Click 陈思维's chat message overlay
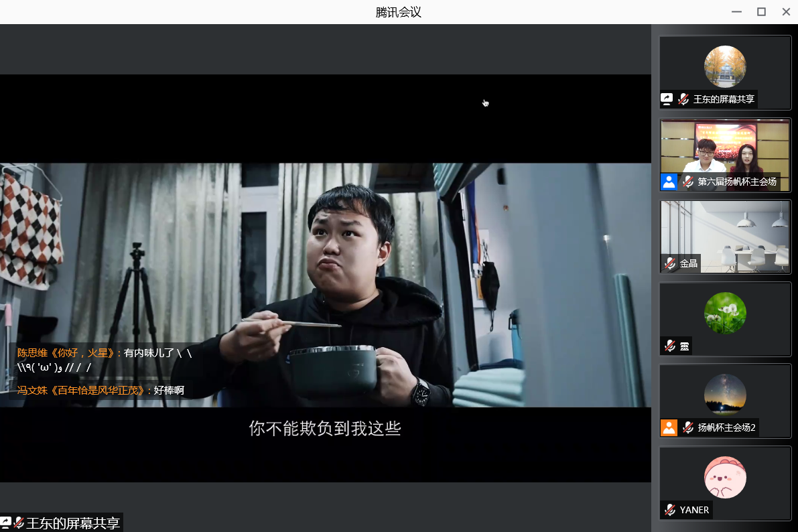The height and width of the screenshot is (532, 798). coord(104,360)
